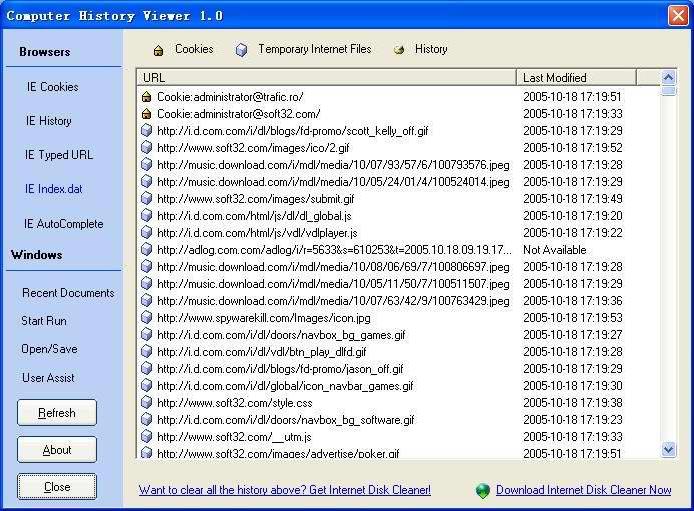
Task: Click the 'Not Available' last modified cell
Action: click(555, 250)
